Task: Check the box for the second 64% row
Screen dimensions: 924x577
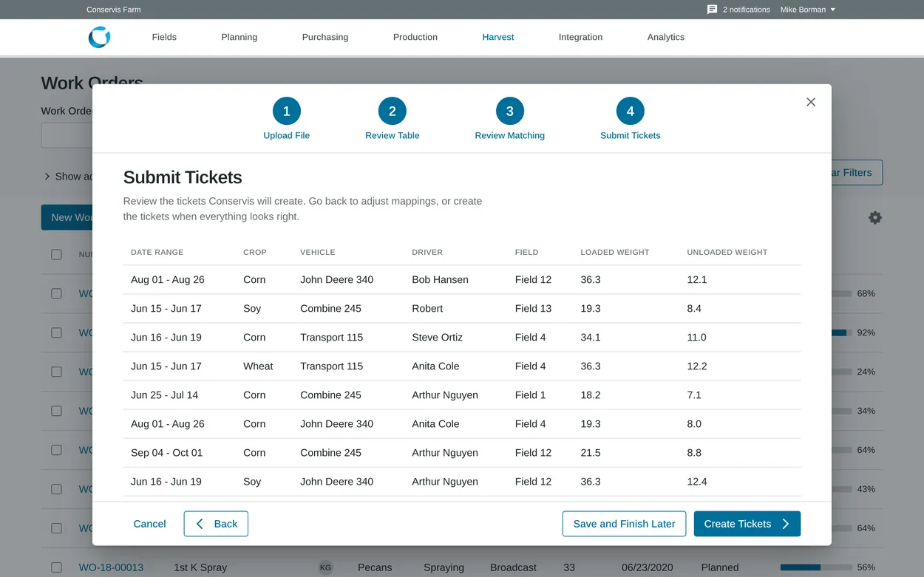Action: [56, 528]
